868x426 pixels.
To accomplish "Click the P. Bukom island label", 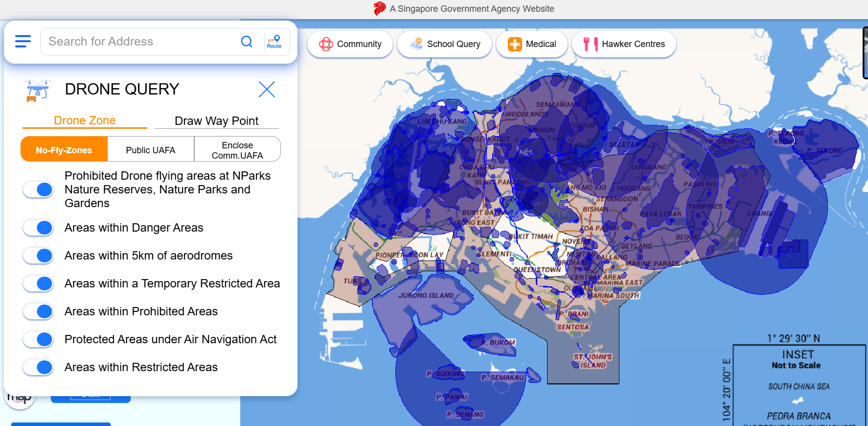I will coord(499,342).
